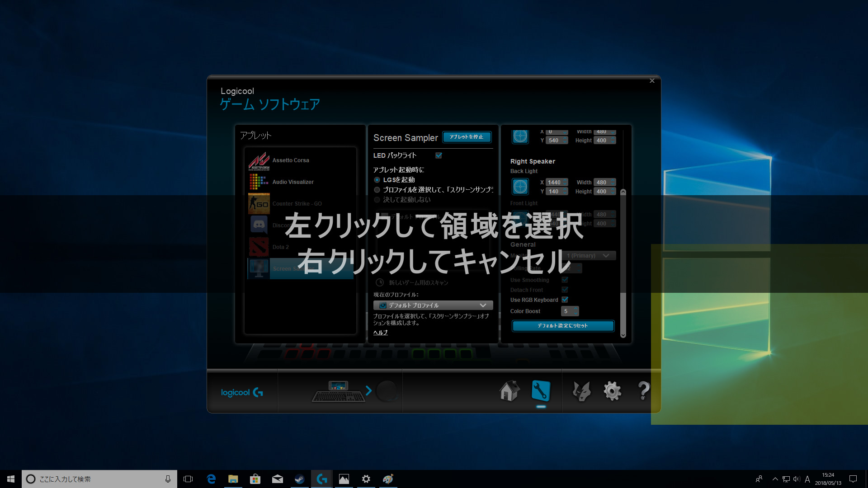Open the ヘルプ link
Viewport: 868px width, 488px height.
380,333
